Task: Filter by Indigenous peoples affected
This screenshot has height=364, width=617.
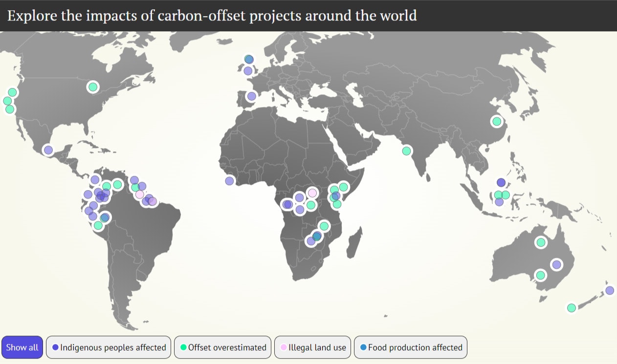Action: tap(109, 347)
